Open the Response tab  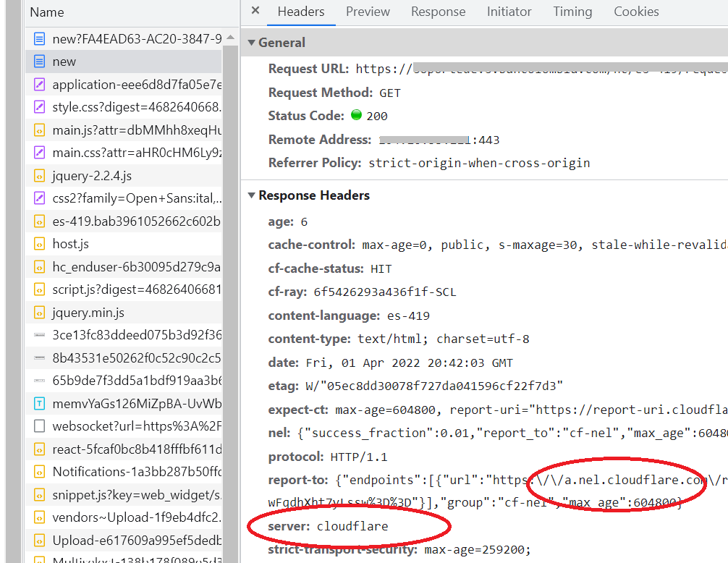(x=438, y=12)
